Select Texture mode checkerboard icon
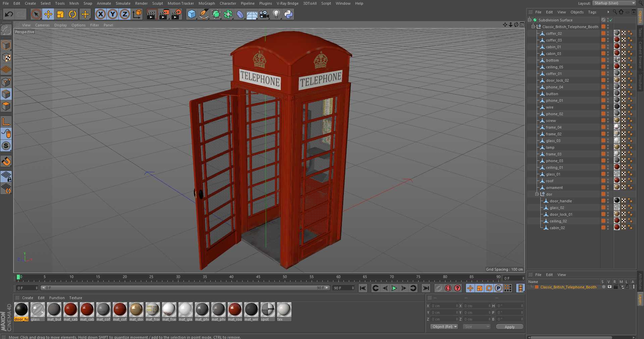Screen dimensions: 644x339 point(6,58)
